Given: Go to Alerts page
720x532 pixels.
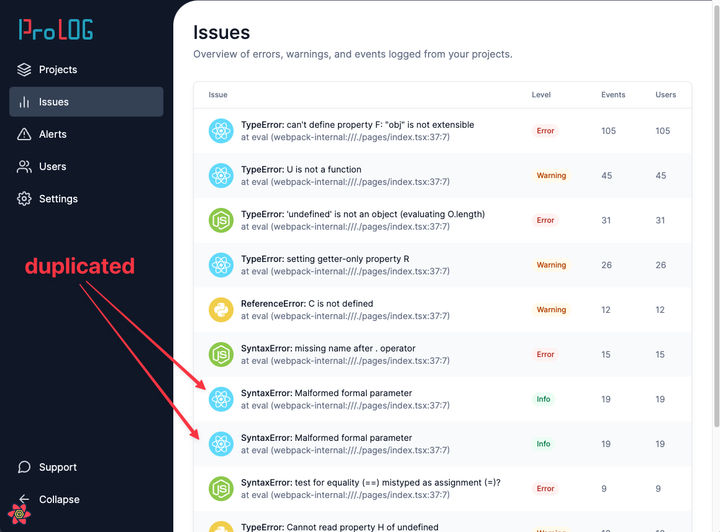Looking at the screenshot, I should pos(53,134).
